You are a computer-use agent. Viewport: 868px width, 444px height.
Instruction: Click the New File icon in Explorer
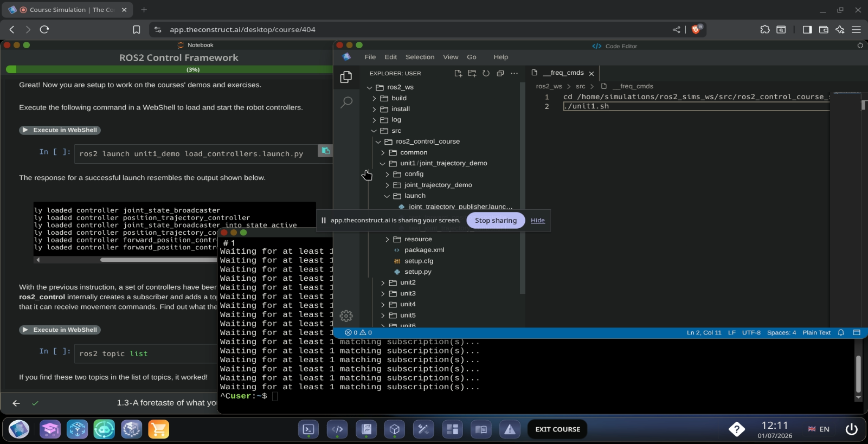click(x=458, y=73)
